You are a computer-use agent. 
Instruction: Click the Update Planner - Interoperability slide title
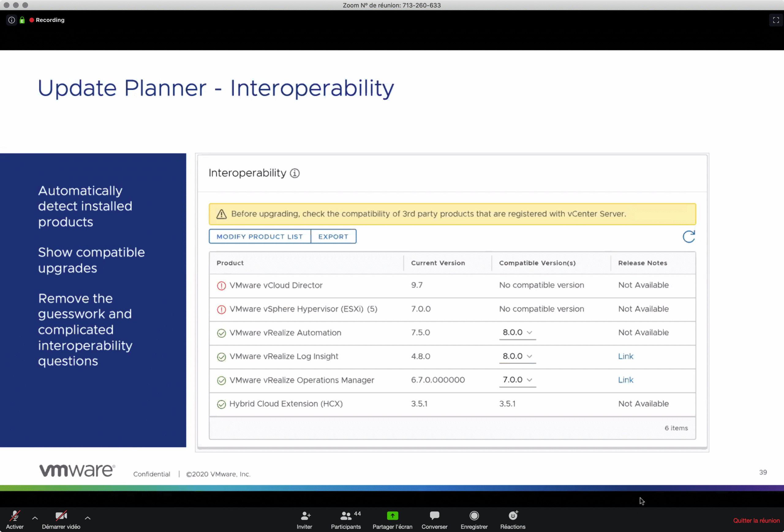click(x=216, y=88)
